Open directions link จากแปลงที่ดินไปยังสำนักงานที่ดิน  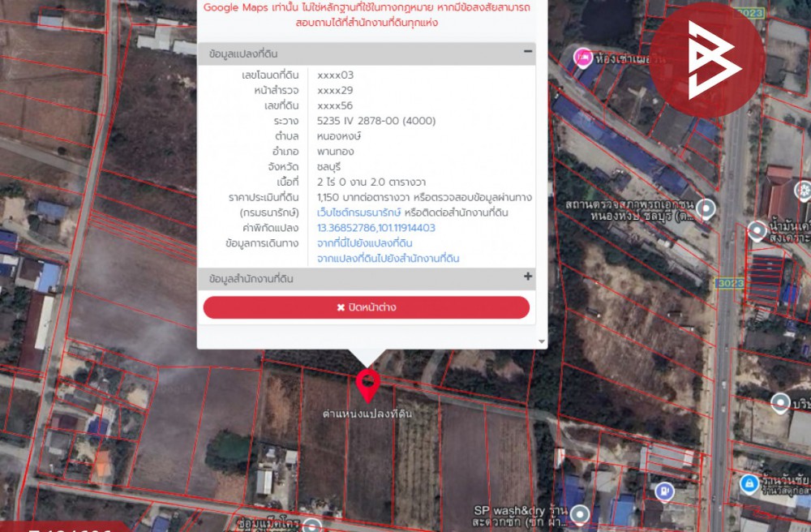tap(388, 259)
